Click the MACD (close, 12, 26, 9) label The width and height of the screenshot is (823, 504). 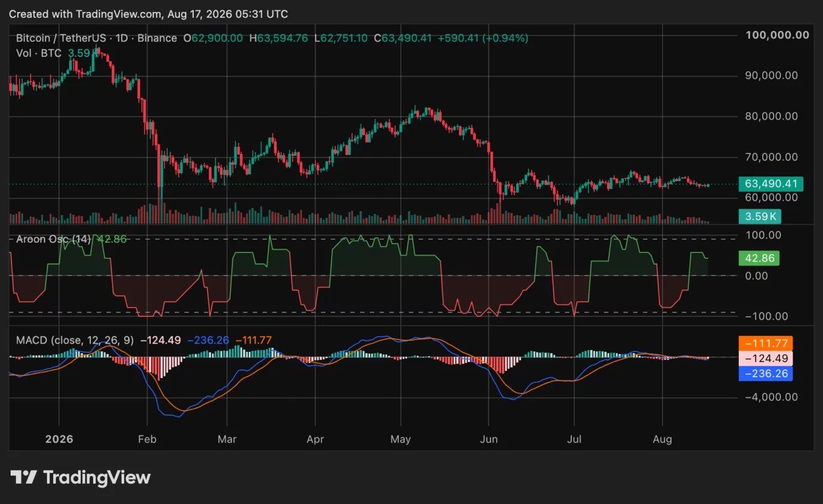coord(75,341)
